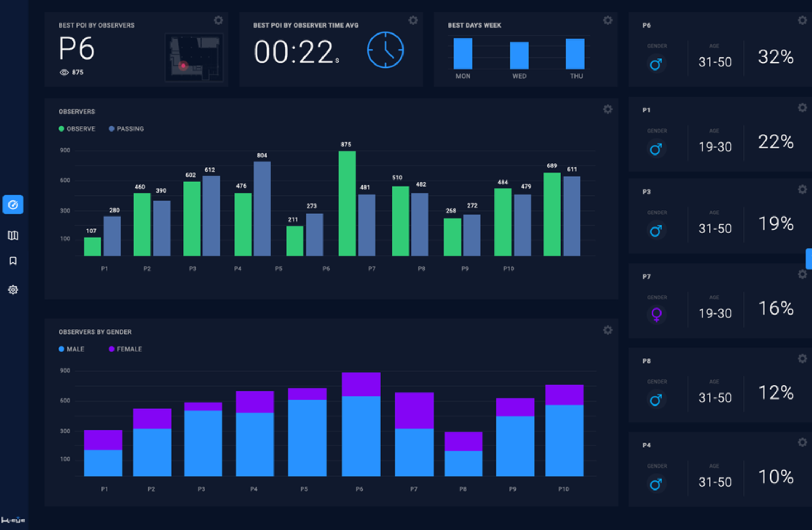Viewport: 812px width, 530px height.
Task: Toggle the FEMALE legend series
Action: (125, 349)
